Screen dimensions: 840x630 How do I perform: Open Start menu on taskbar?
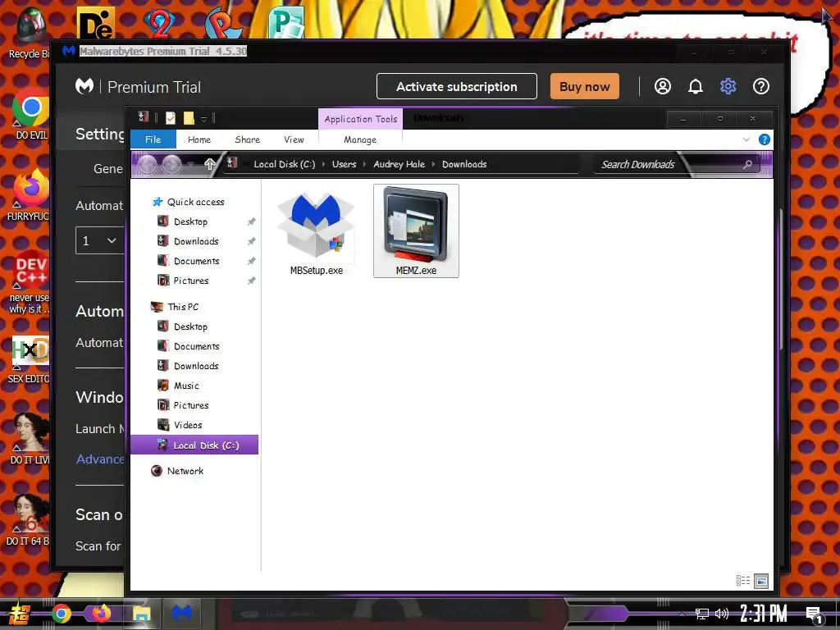tap(19, 614)
